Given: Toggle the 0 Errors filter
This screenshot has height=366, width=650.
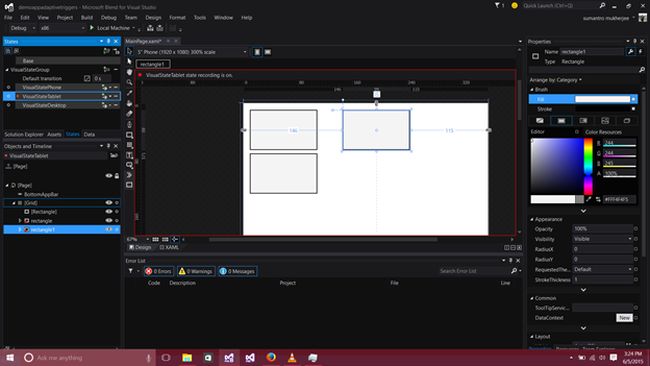Looking at the screenshot, I should 158,271.
